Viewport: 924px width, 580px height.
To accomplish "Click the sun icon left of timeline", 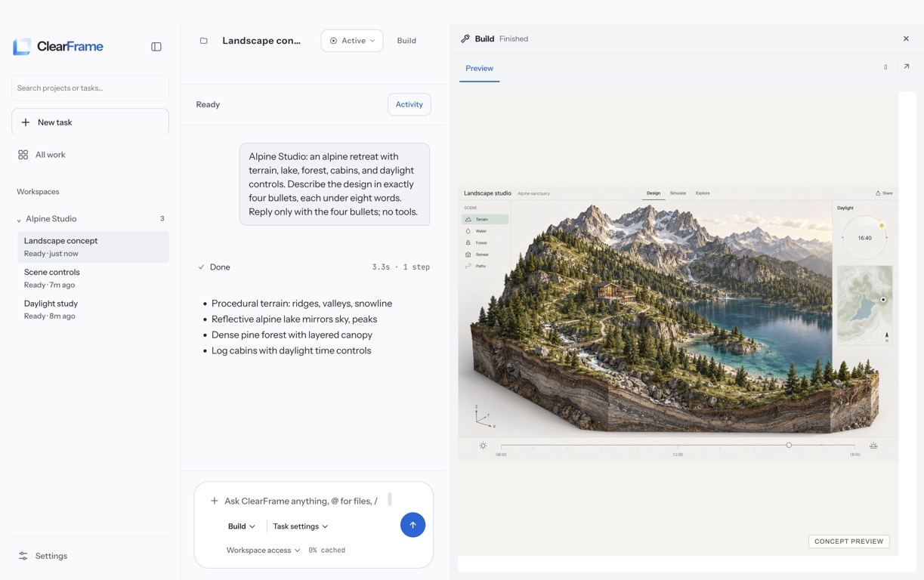I will pos(483,446).
